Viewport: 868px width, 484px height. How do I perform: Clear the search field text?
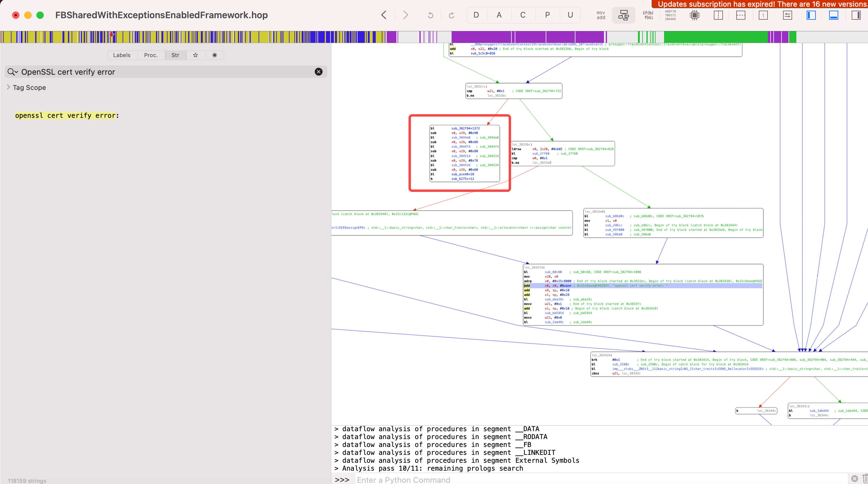[318, 72]
